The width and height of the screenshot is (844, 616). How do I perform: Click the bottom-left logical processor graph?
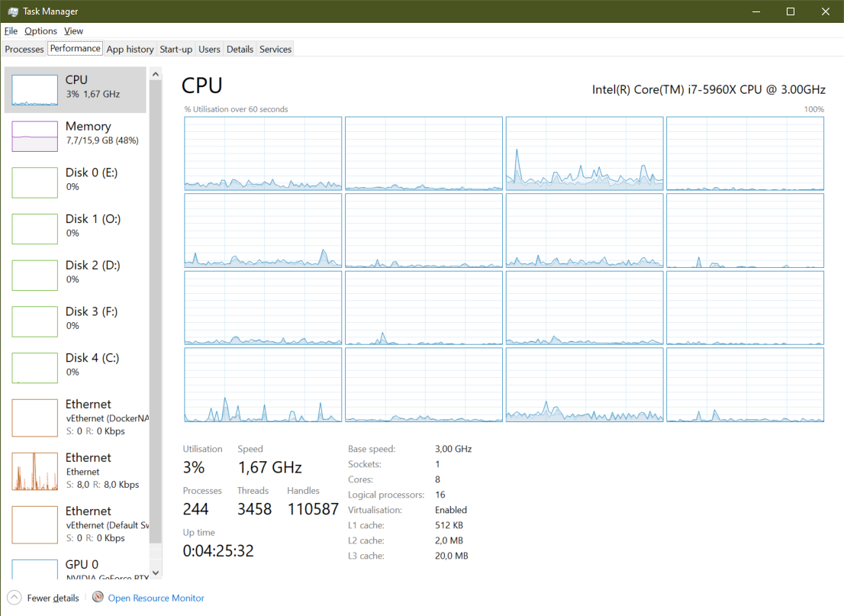(263, 385)
